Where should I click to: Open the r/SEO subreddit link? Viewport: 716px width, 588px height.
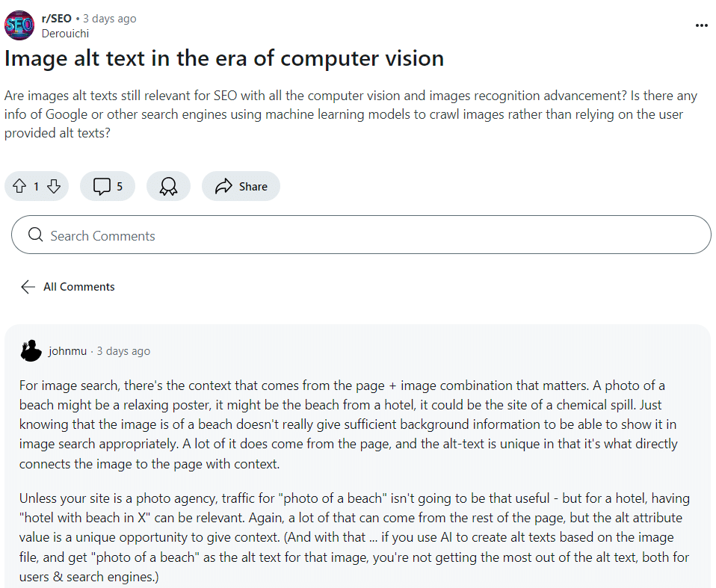(57, 18)
